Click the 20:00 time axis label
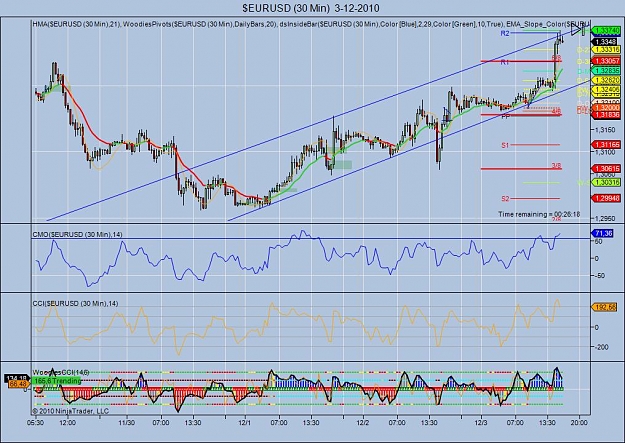This screenshot has width=625, height=443. [x=579, y=423]
